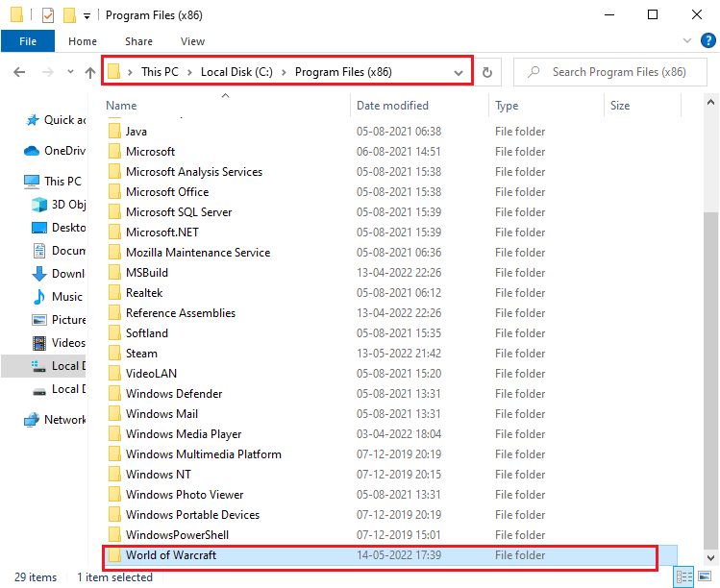Open Videos in the navigation pane
This screenshot has width=720, height=588.
[59, 343]
